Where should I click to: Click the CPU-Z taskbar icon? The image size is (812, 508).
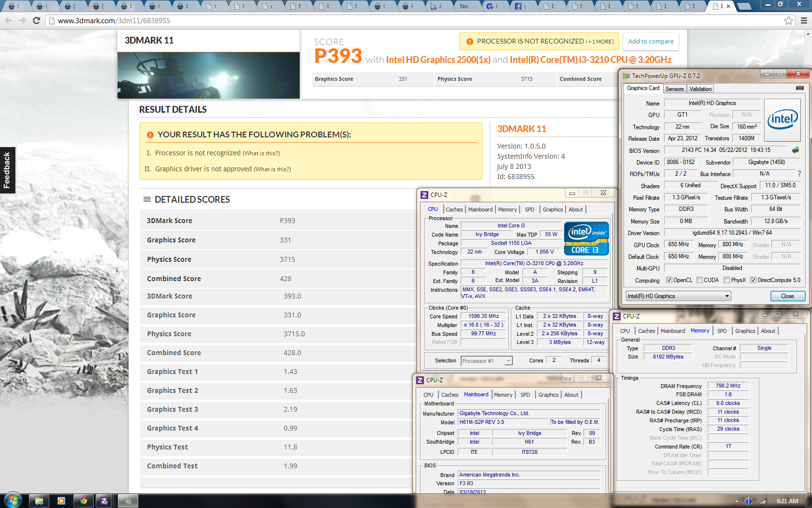[x=104, y=501]
